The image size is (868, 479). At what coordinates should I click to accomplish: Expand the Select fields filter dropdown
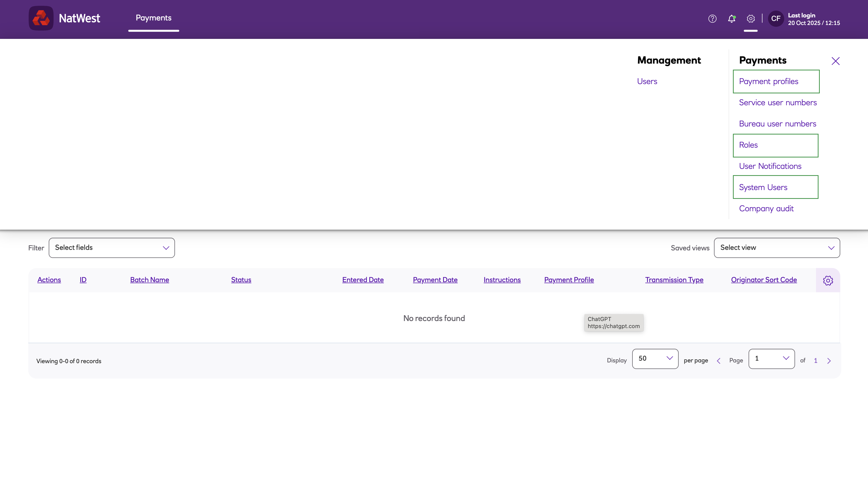[x=112, y=248]
